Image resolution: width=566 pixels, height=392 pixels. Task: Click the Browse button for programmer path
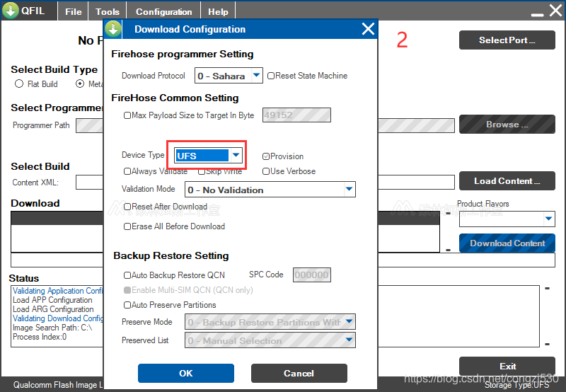[507, 125]
